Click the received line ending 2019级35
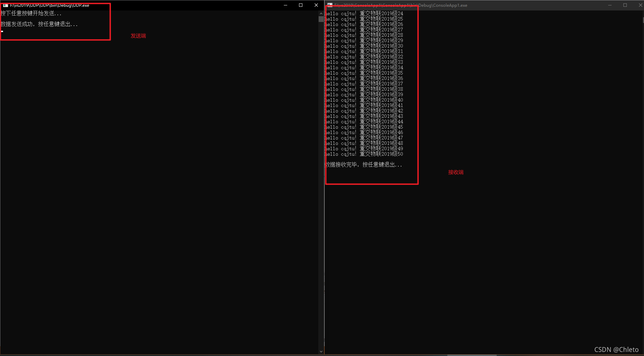This screenshot has height=356, width=644. pos(364,73)
